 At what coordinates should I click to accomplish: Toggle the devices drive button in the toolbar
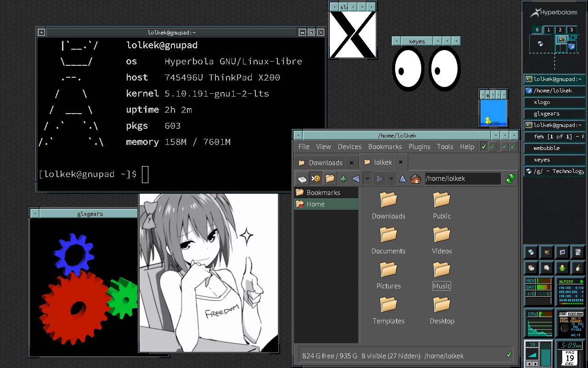[302, 178]
